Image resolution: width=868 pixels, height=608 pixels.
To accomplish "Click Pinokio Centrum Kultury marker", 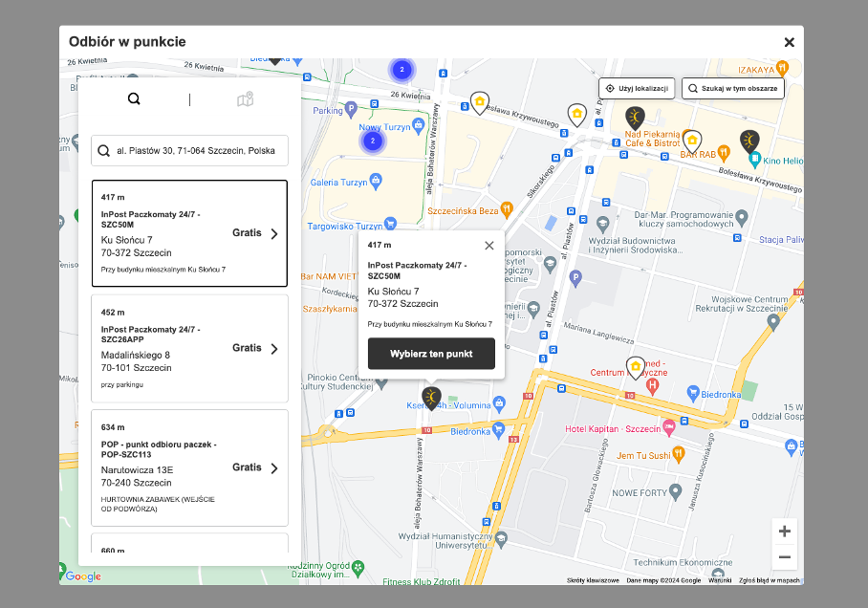I will (x=382, y=381).
